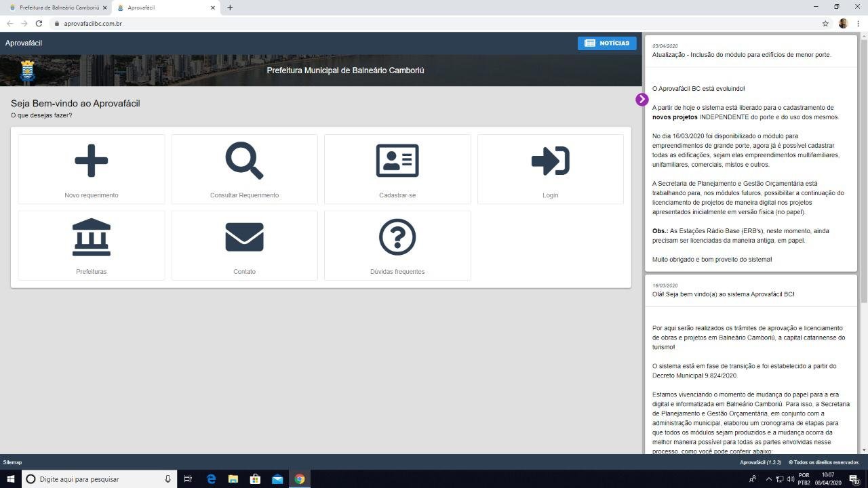Close the Prefeitura de Balneário Camboriú tab
The height and width of the screenshot is (488, 868).
click(104, 7)
